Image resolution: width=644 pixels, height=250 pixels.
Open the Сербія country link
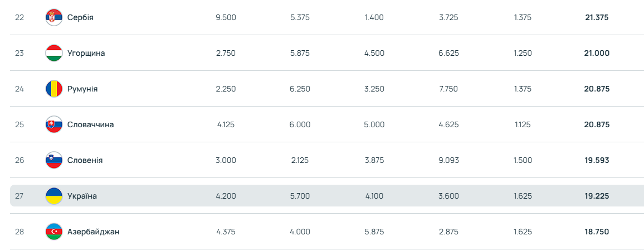pyautogui.click(x=80, y=17)
